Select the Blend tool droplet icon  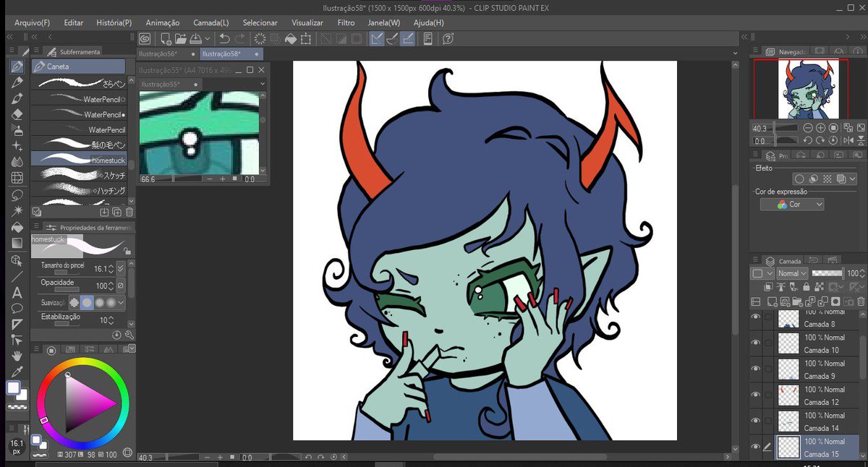click(x=17, y=161)
